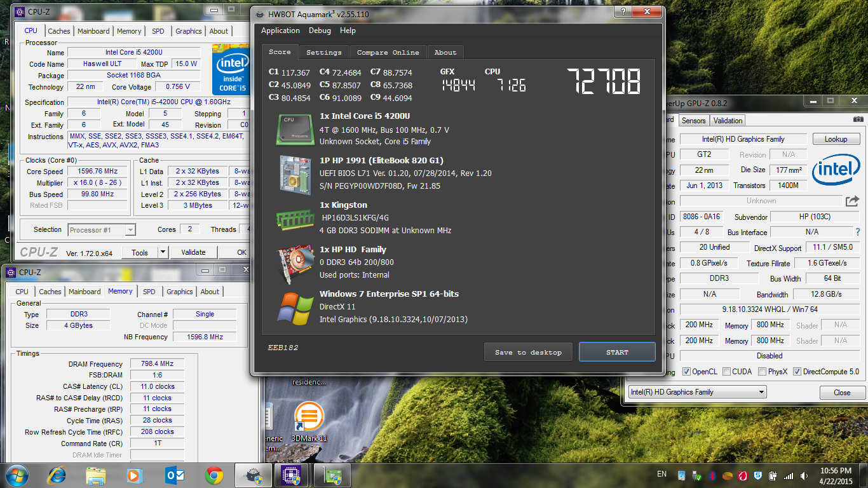
Task: Click the Tools button in CPU-Z
Action: point(140,252)
